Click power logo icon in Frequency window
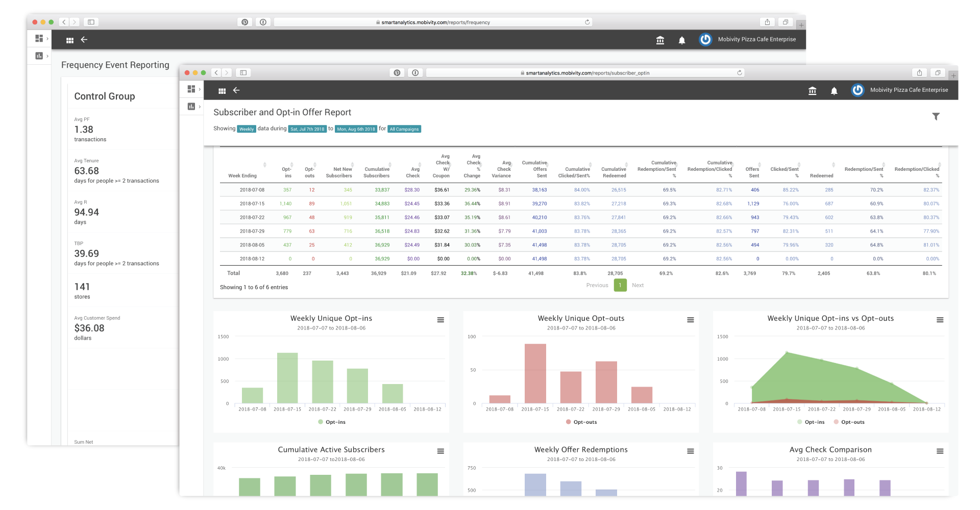This screenshot has width=980, height=510. tap(705, 39)
